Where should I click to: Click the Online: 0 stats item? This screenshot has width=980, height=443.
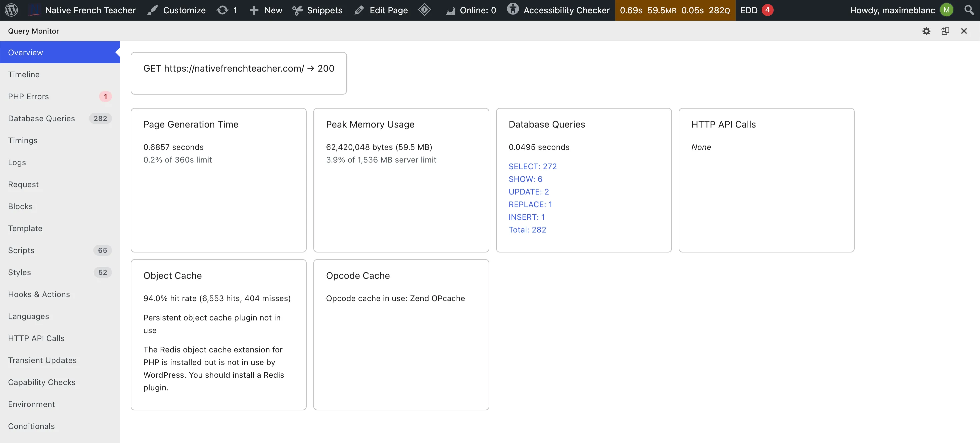tap(471, 10)
